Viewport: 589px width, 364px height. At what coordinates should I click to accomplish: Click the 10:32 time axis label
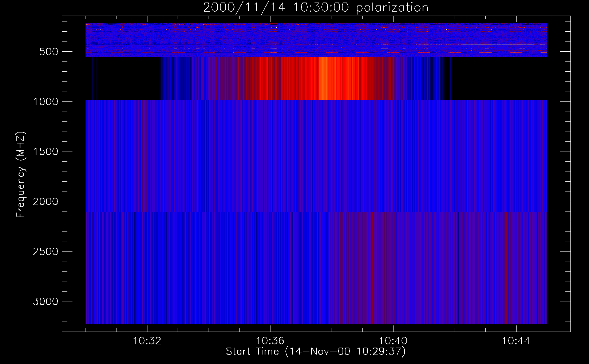pos(147,341)
